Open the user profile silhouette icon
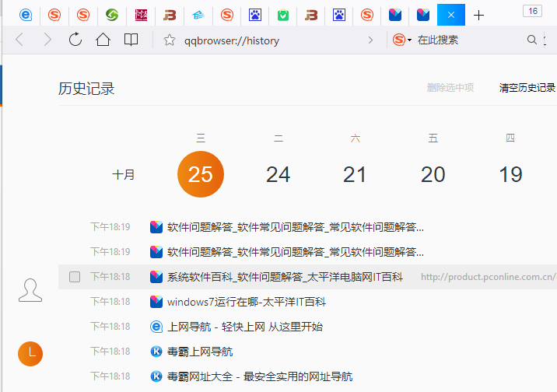557x392 pixels. tap(30, 290)
